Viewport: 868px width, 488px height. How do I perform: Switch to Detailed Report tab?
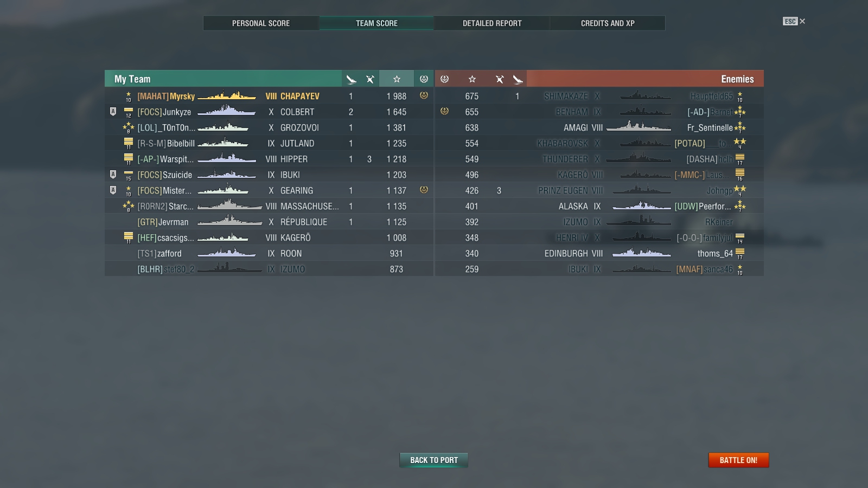(492, 23)
